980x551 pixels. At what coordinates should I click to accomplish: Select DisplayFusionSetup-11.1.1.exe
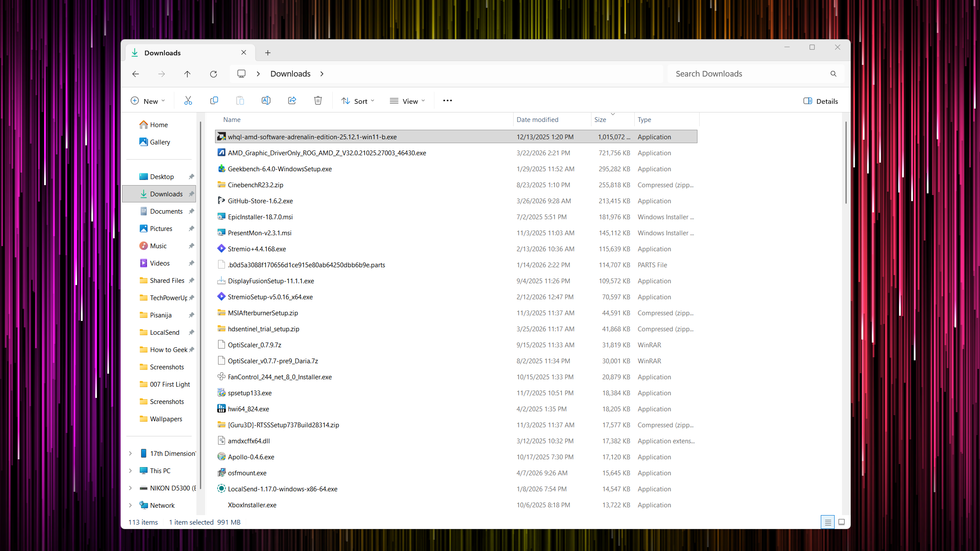click(x=456, y=281)
